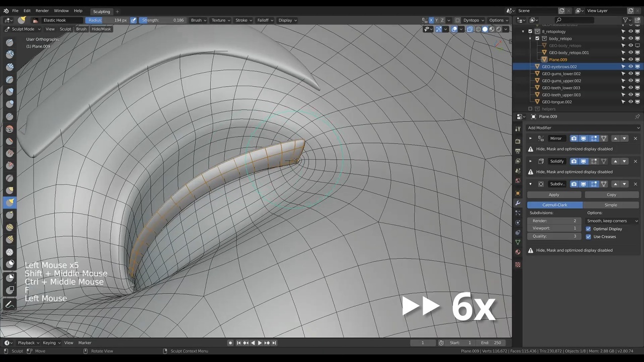Image resolution: width=644 pixels, height=362 pixels.
Task: Toggle Use Creases checkbox
Action: pyautogui.click(x=588, y=237)
